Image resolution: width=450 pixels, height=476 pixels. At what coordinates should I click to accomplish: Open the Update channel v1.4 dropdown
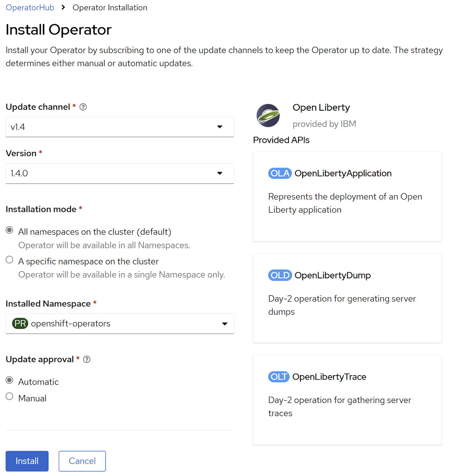point(120,127)
